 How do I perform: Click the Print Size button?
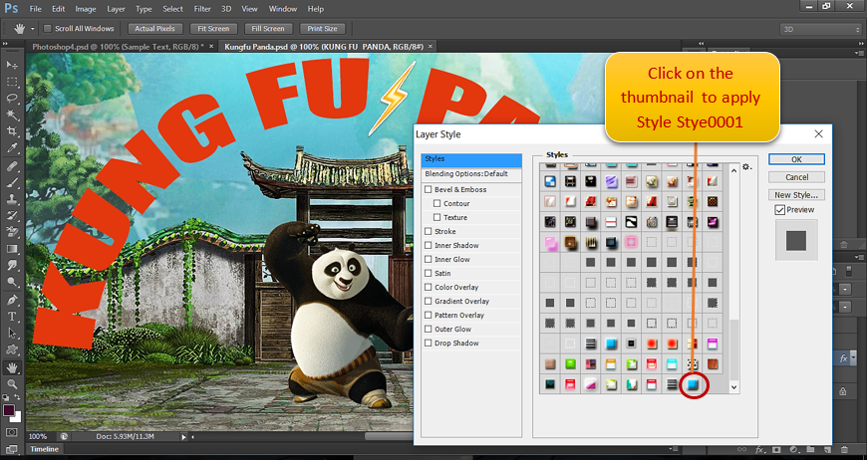tap(322, 29)
